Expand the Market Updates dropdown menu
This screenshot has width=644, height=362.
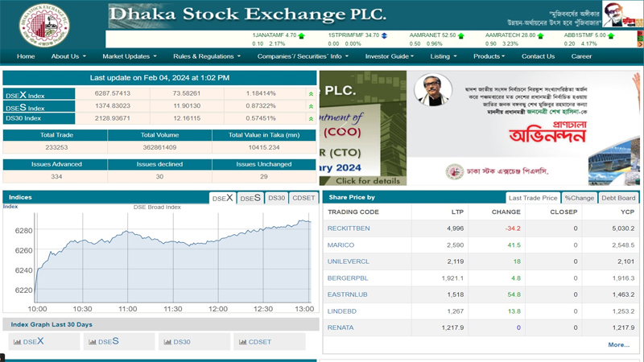pos(129,56)
